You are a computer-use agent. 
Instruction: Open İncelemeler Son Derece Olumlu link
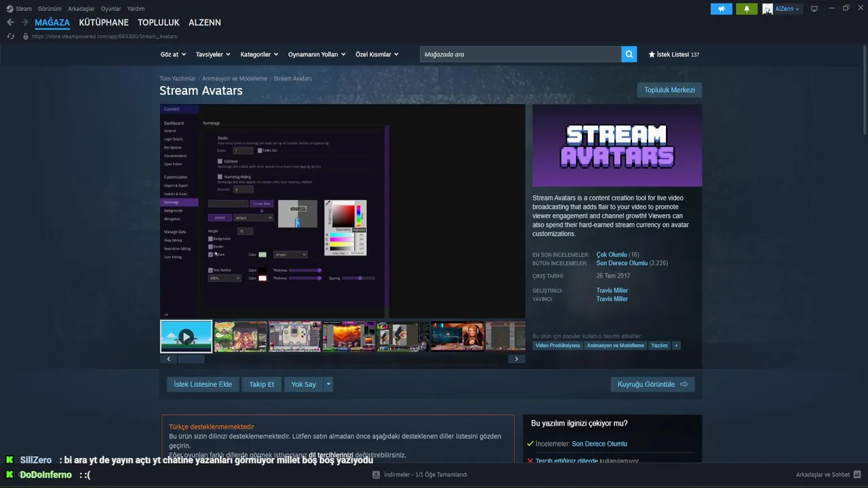click(599, 444)
